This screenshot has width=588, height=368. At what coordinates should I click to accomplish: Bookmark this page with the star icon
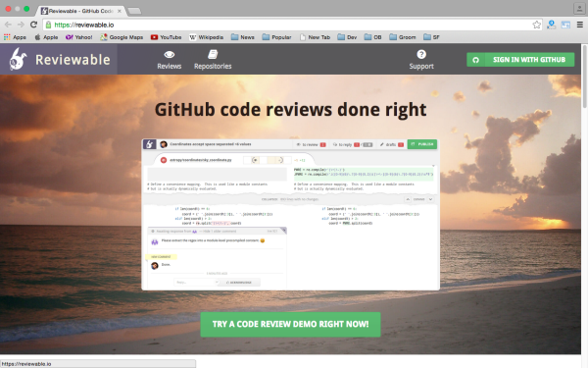537,25
